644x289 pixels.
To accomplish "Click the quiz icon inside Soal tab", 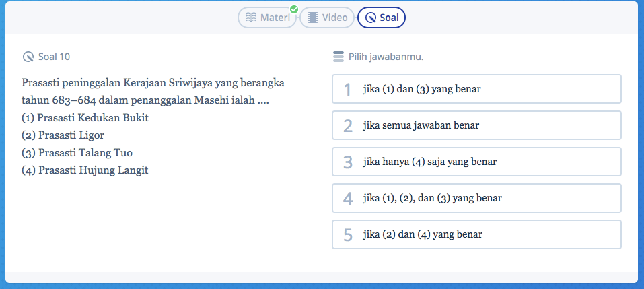I will pos(371,18).
